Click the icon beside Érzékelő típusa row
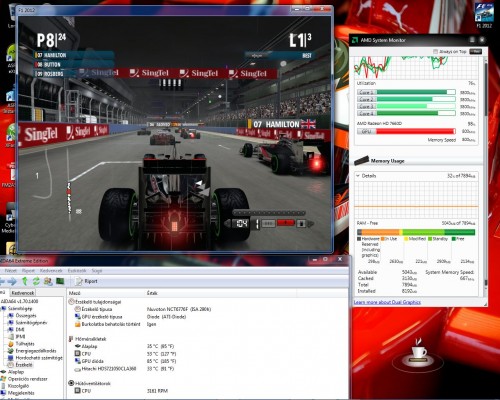Screen dimensions: 500x400 pos(78,309)
